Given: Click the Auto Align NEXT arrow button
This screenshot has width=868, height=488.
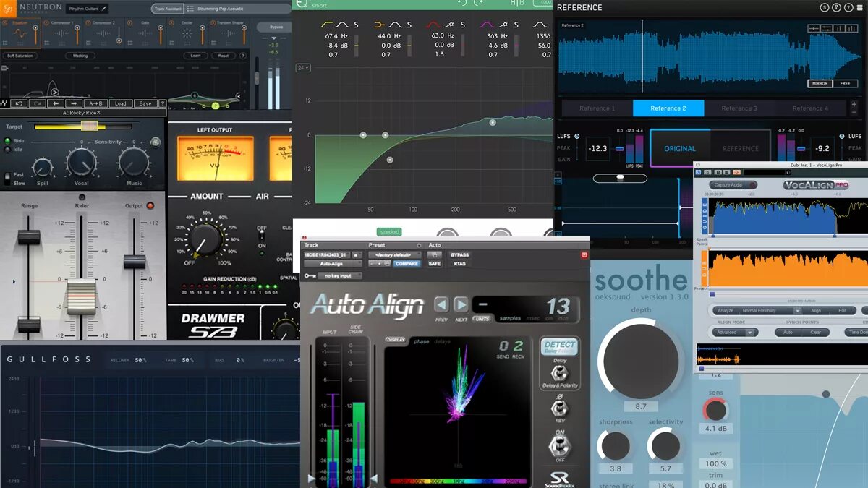Looking at the screenshot, I should tap(461, 304).
